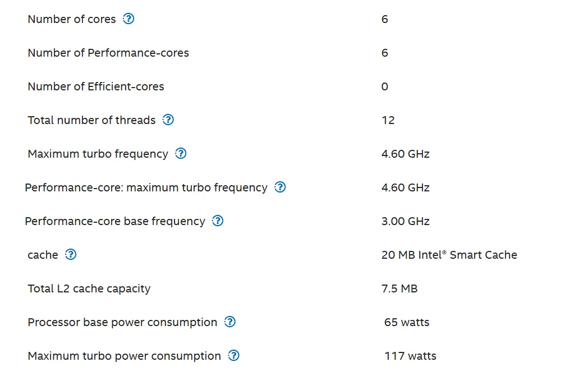Click the 65 watts value
Screen dimensions: 588x371
point(407,322)
